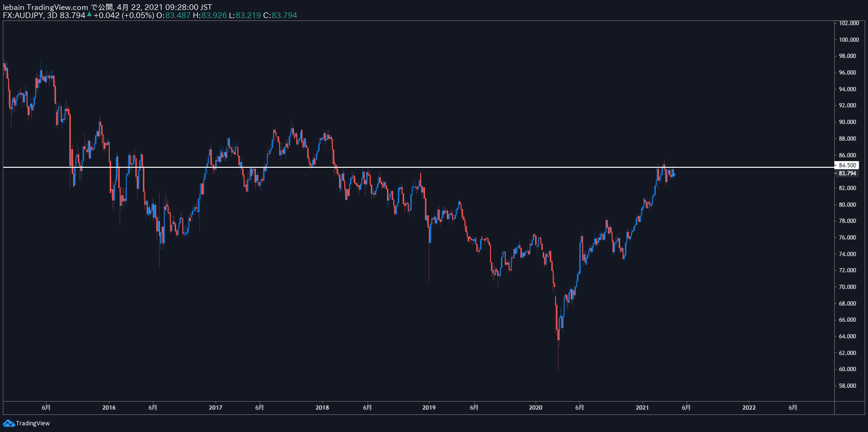868x432 pixels.
Task: Click the 2019 label on time axis
Action: point(429,407)
